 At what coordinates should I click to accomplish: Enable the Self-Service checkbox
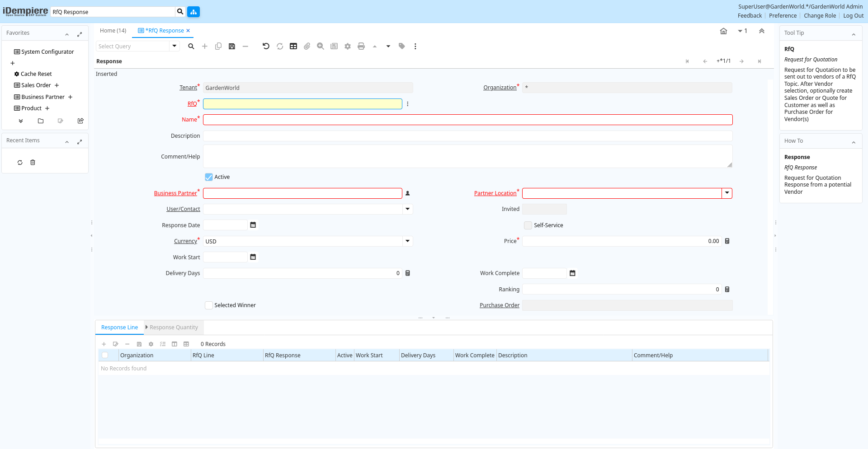point(528,225)
